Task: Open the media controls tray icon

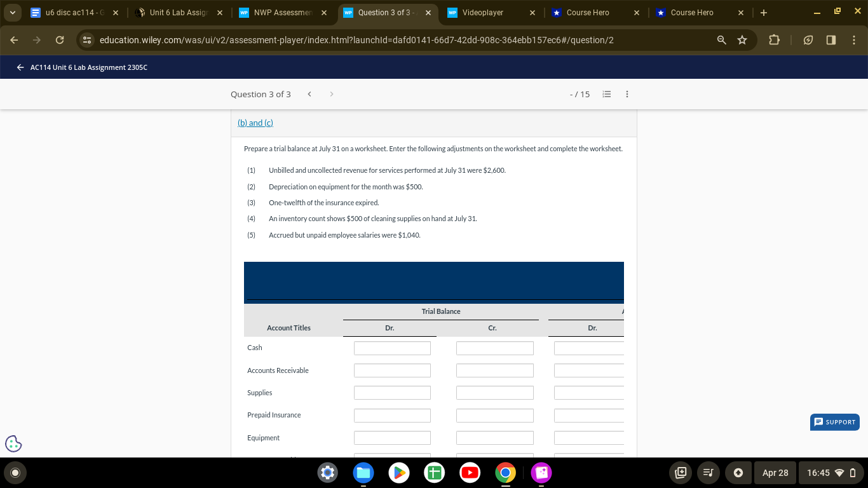Action: 709,473
